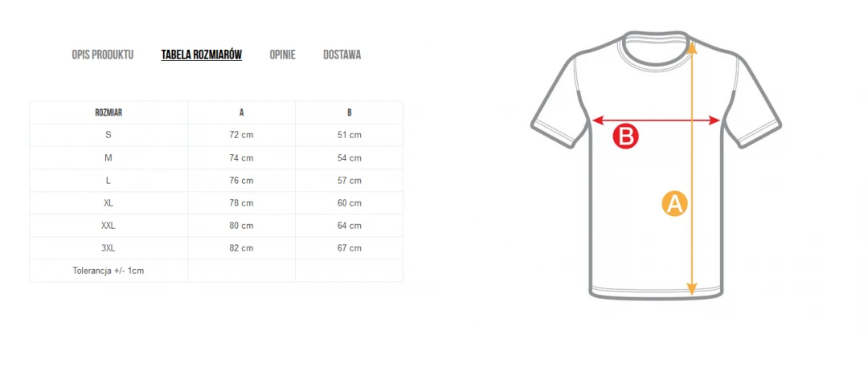Image resolution: width=868 pixels, height=371 pixels.
Task: Click the size S row label
Action: click(x=108, y=135)
